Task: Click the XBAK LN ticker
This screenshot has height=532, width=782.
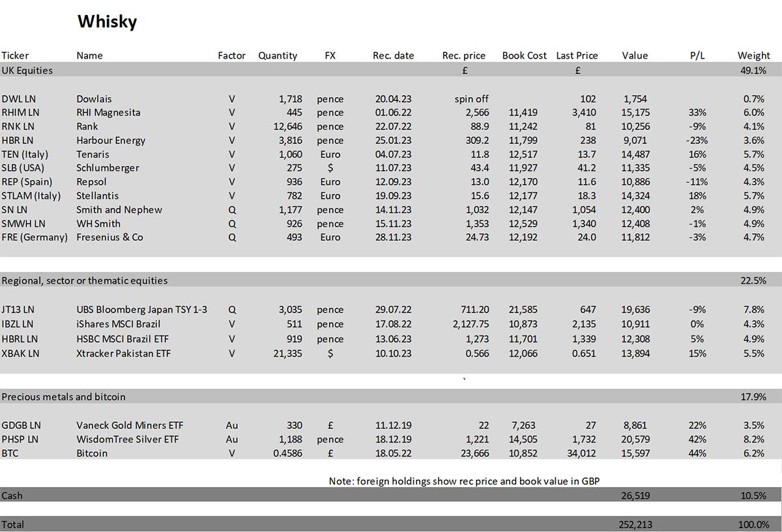Action: (x=20, y=353)
